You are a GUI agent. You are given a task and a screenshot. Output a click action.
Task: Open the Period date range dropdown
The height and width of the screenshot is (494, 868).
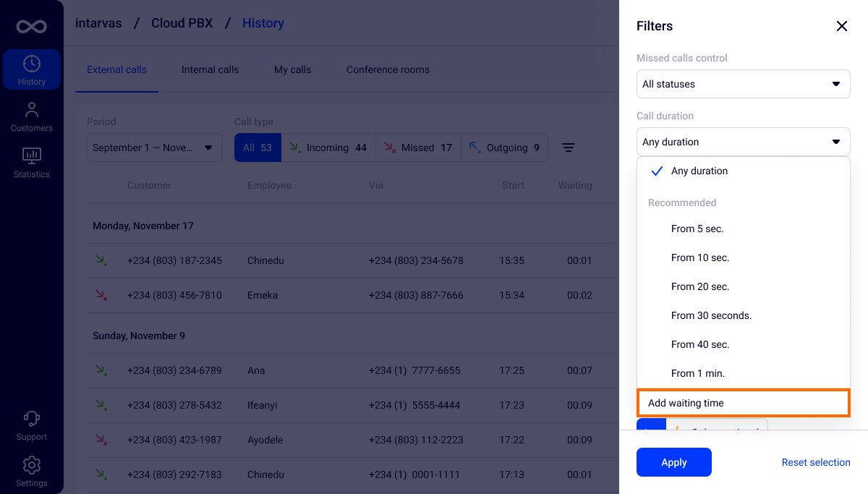(x=154, y=148)
